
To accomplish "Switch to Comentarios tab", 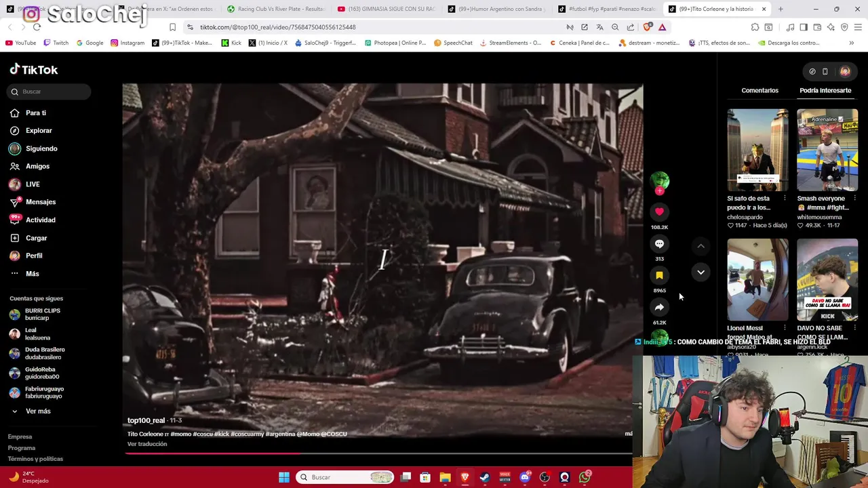I will pyautogui.click(x=759, y=90).
